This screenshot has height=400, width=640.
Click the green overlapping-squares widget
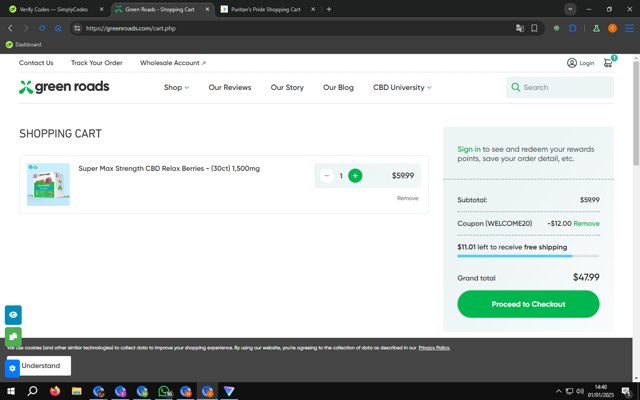13,336
